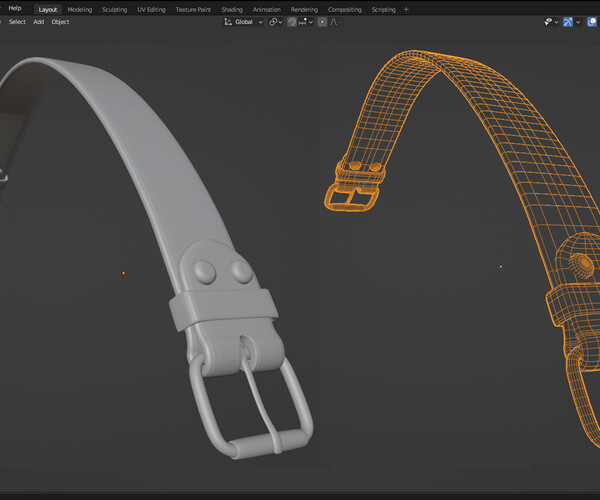Viewport: 600px width, 500px height.
Task: Open the snapping options dropdown arrow
Action: pos(311,22)
